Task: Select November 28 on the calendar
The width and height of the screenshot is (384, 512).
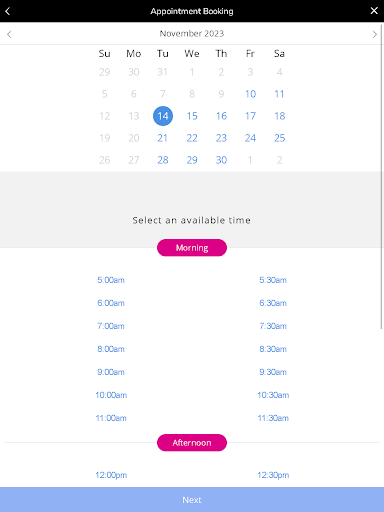Action: [x=163, y=160]
